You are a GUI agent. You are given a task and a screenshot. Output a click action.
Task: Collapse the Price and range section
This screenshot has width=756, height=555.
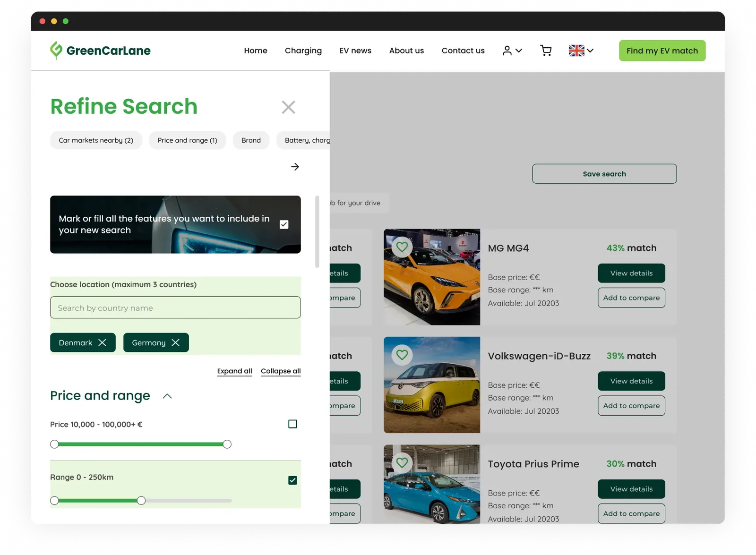(167, 396)
